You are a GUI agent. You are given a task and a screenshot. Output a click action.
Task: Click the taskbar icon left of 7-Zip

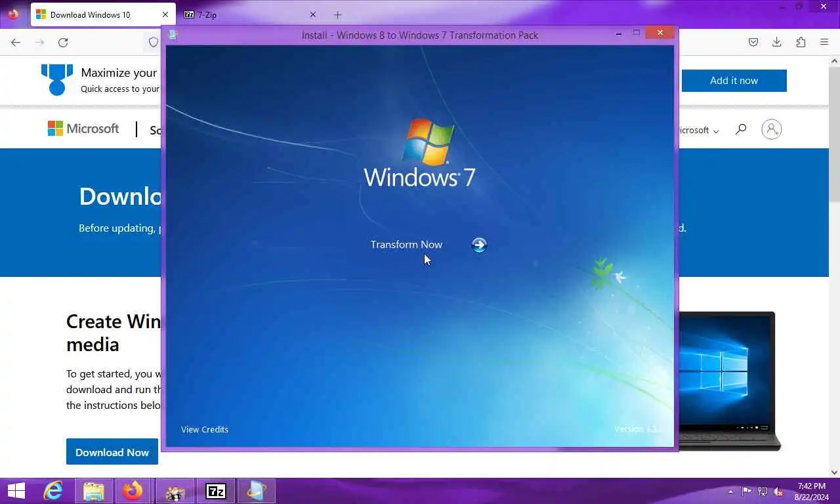pos(175,491)
